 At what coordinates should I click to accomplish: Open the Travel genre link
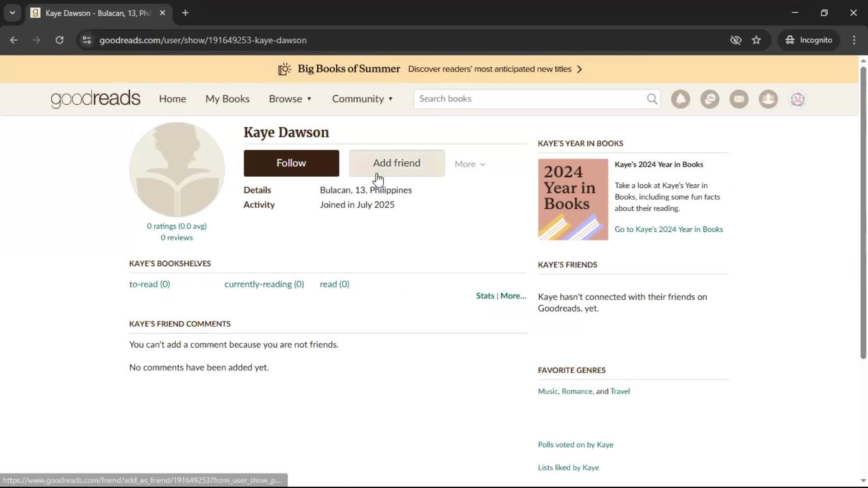click(x=620, y=391)
